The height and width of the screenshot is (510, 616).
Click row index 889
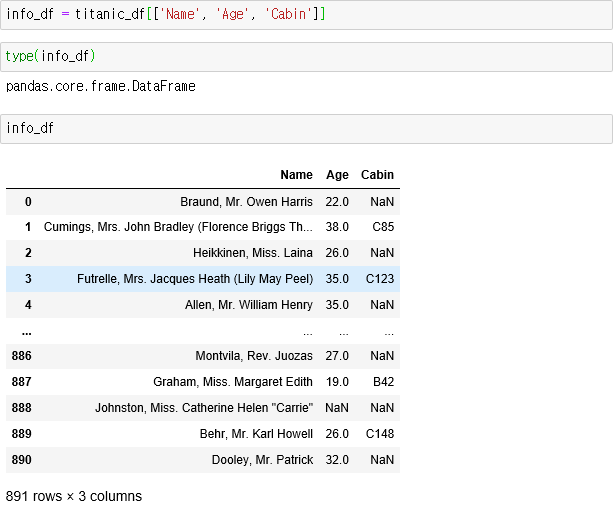click(x=21, y=433)
